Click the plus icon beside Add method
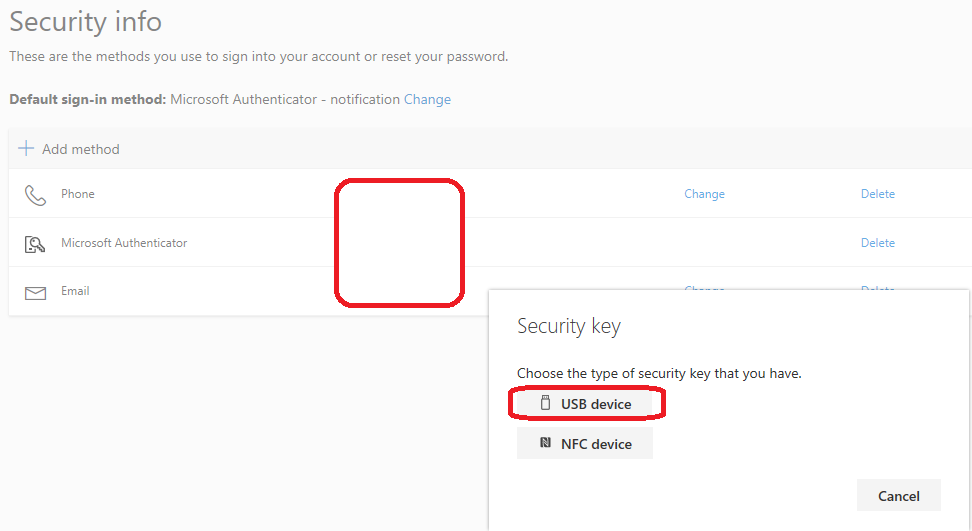 click(x=26, y=149)
